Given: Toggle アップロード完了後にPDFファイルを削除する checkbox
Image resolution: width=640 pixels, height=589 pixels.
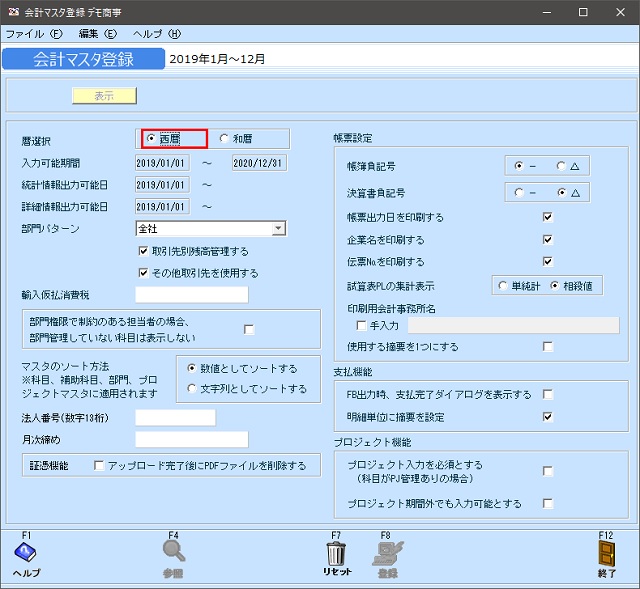Looking at the screenshot, I should (x=99, y=465).
